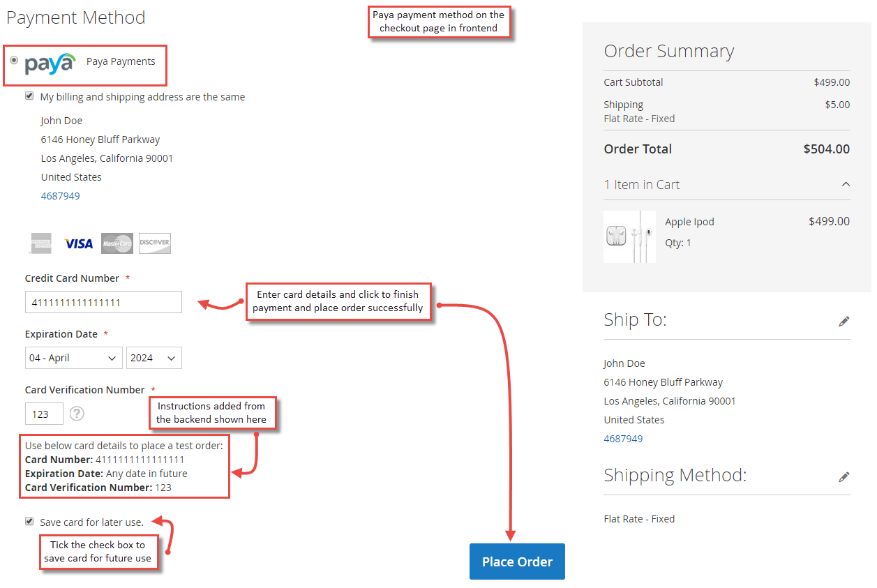The height and width of the screenshot is (588, 877).
Task: Click the Order Total $504.00 amount
Action: (x=827, y=149)
